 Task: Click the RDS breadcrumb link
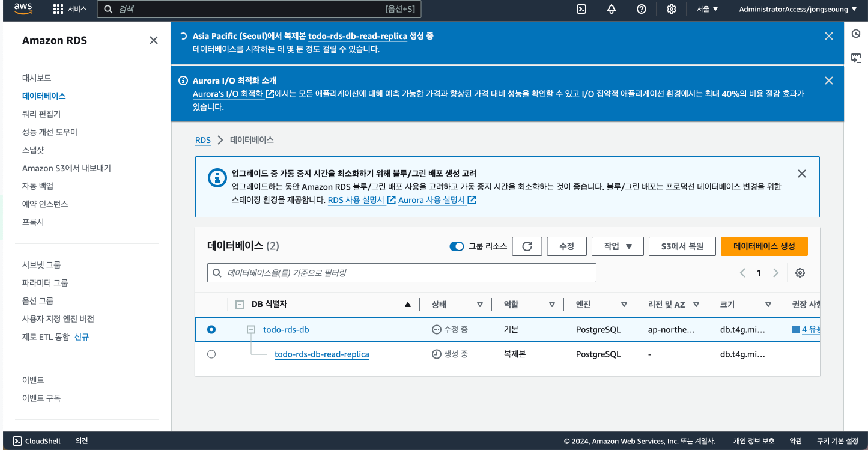203,140
